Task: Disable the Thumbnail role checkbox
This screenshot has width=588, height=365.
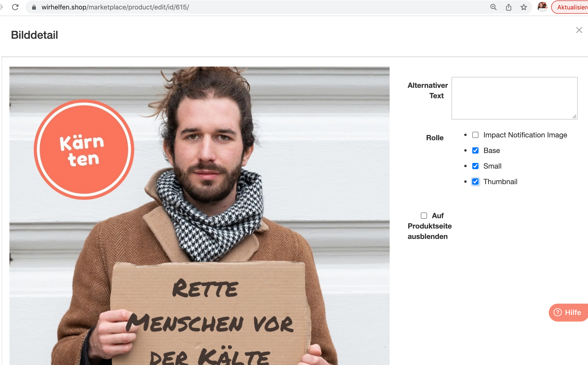Action: click(x=475, y=182)
